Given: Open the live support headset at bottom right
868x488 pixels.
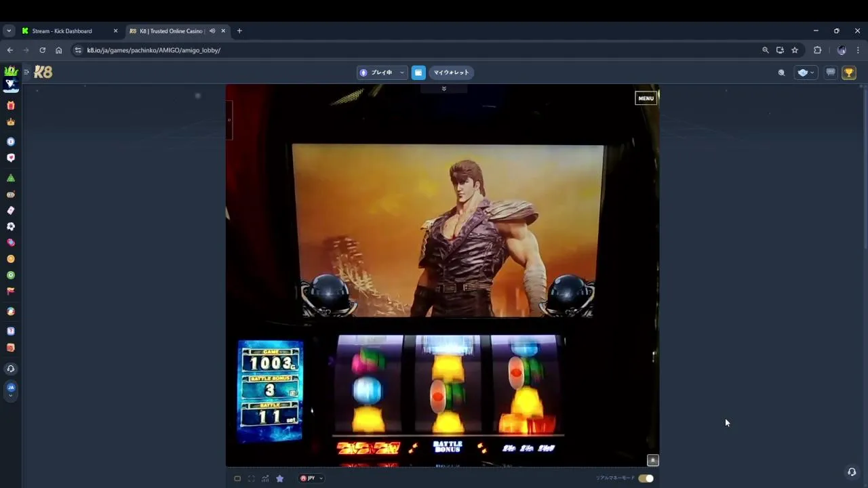Looking at the screenshot, I should click(852, 472).
